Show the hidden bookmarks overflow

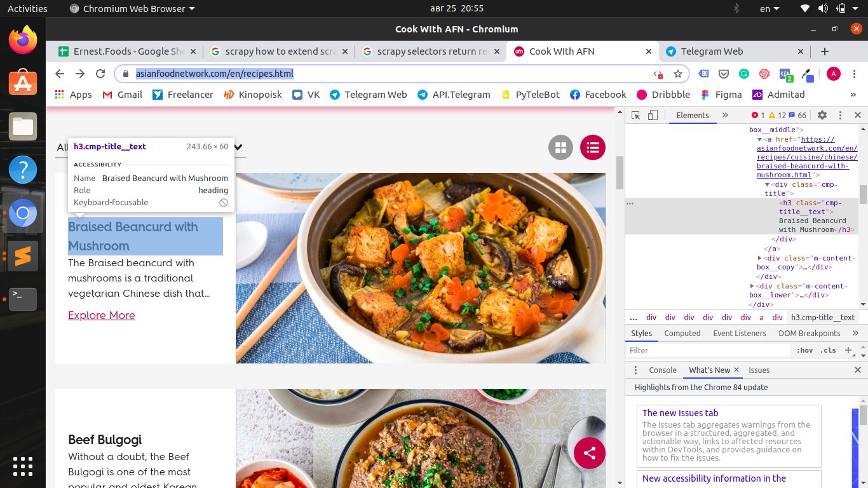point(853,95)
